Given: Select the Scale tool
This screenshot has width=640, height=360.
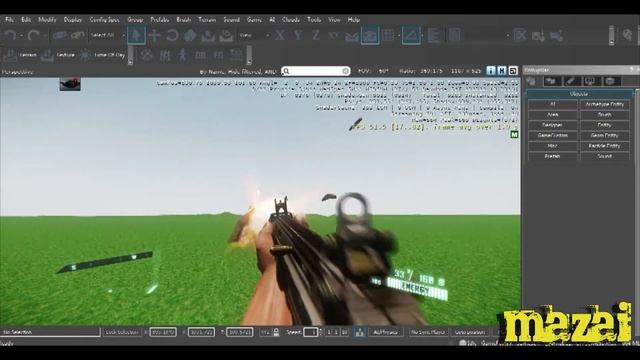Looking at the screenshot, I should pos(190,36).
